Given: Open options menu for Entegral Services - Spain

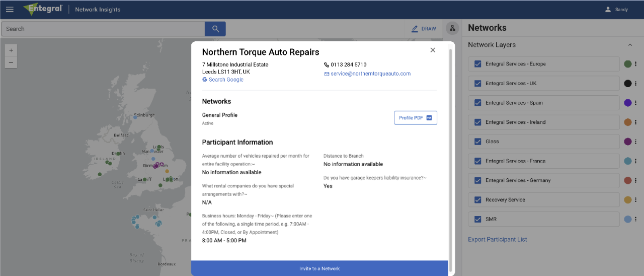Looking at the screenshot, I should point(635,103).
